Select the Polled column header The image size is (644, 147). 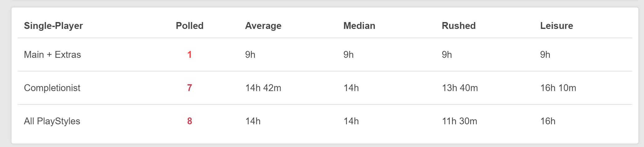pos(190,26)
